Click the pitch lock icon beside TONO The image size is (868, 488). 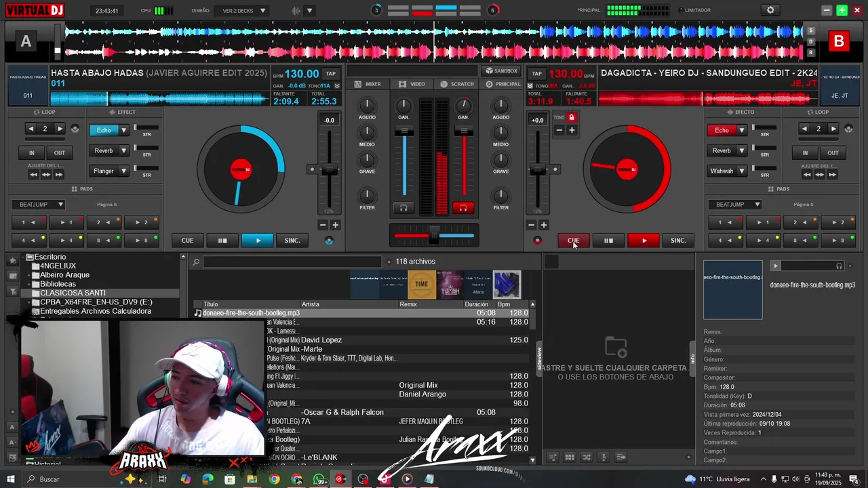(x=572, y=117)
